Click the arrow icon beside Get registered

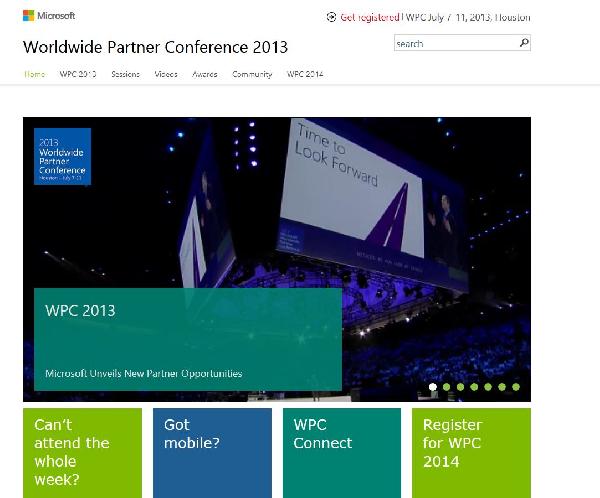[331, 17]
